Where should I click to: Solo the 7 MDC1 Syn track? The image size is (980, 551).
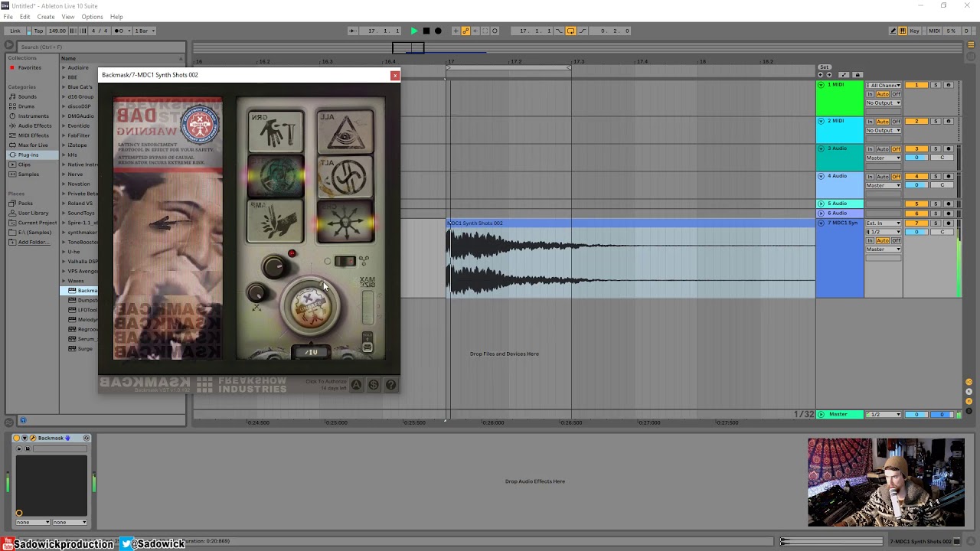point(935,223)
